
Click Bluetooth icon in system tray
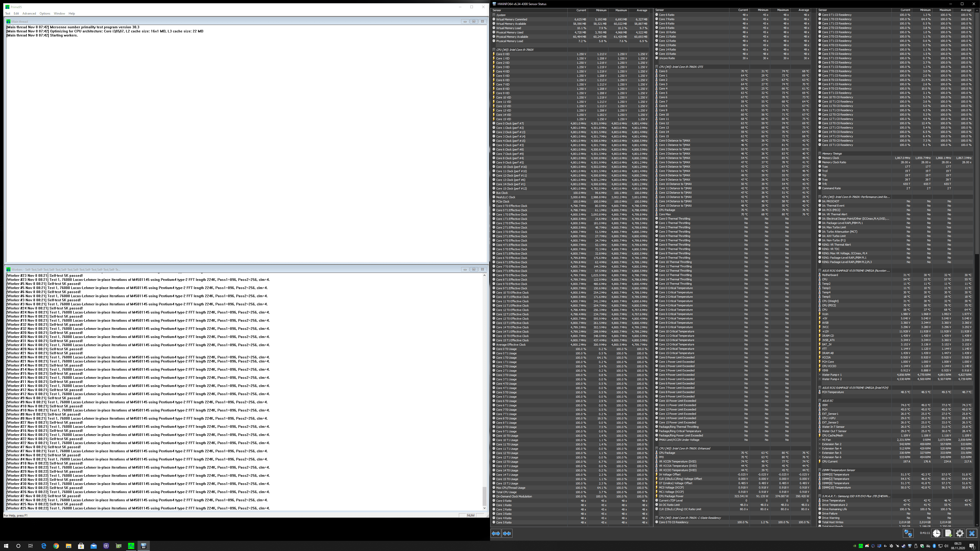(934, 546)
